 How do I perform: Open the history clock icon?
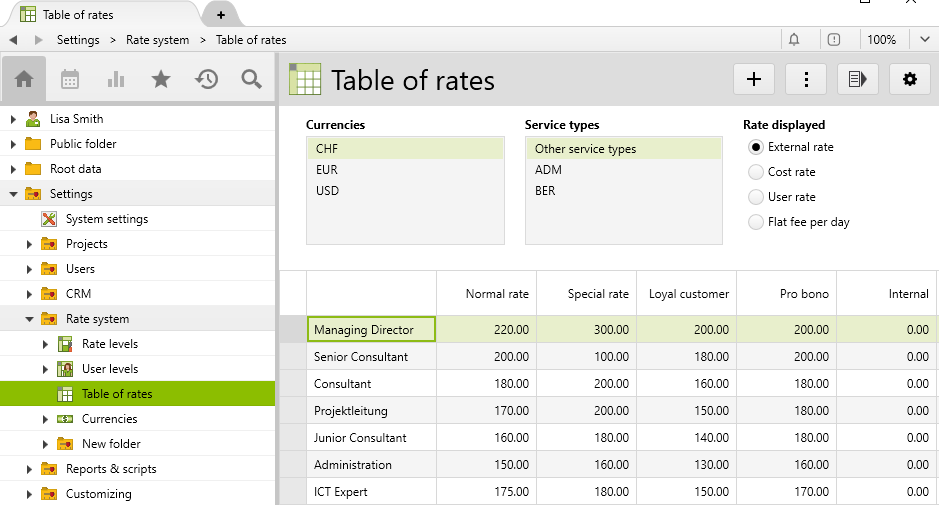pyautogui.click(x=206, y=80)
